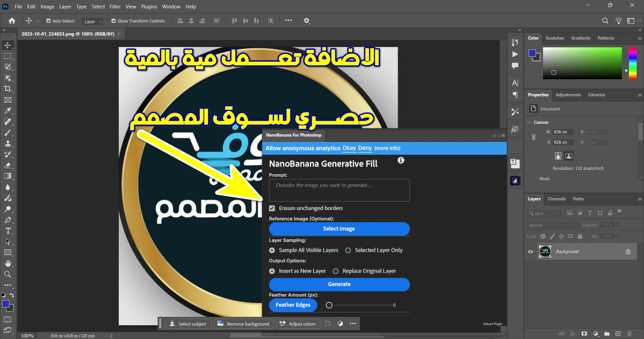Enable the Ensure unchanged borders checkbox
Image resolution: width=644 pixels, height=339 pixels.
272,208
